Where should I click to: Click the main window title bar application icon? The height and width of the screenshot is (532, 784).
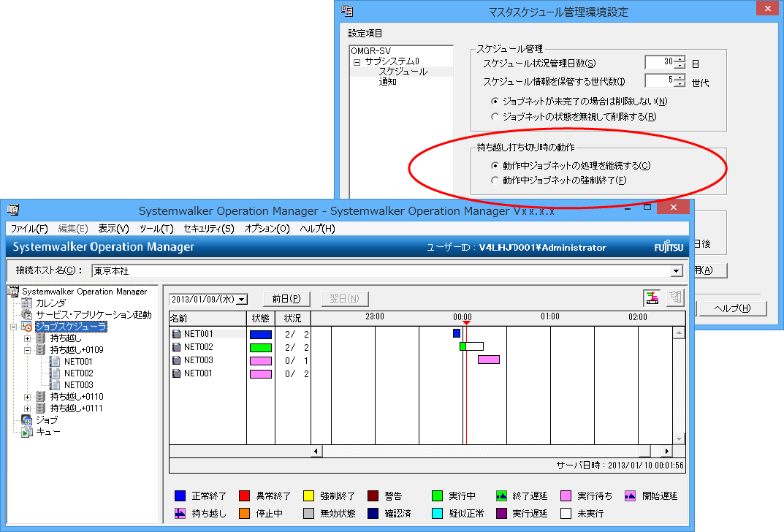[13, 210]
